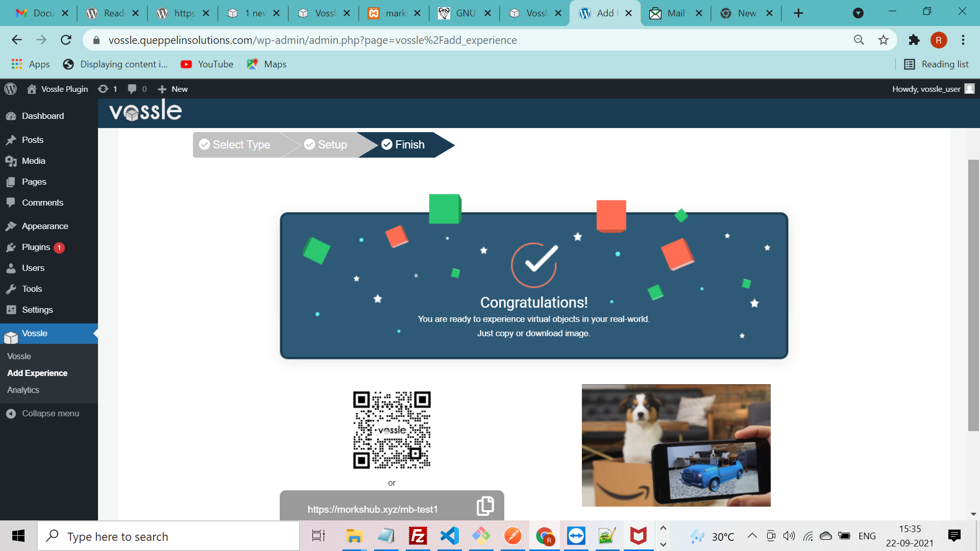
Task: Open the WordPress logo menu in admin bar
Action: (x=11, y=89)
